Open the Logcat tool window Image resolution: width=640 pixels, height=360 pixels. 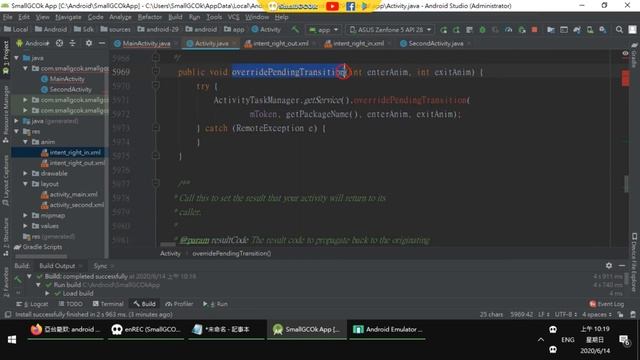coord(32,304)
